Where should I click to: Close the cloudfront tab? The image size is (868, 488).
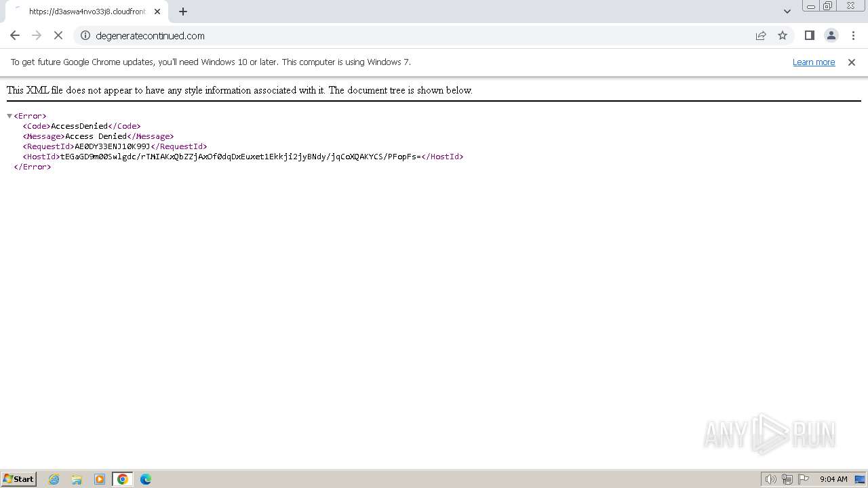click(x=157, y=12)
